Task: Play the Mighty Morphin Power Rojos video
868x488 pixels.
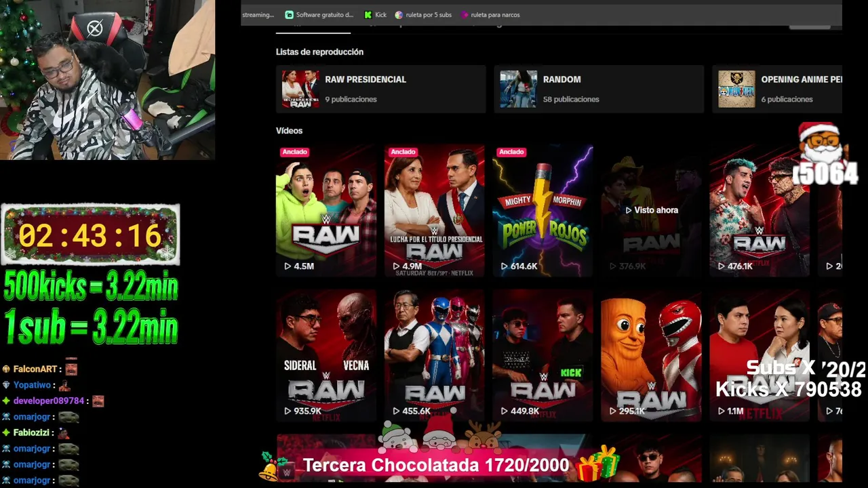Action: pyautogui.click(x=542, y=210)
